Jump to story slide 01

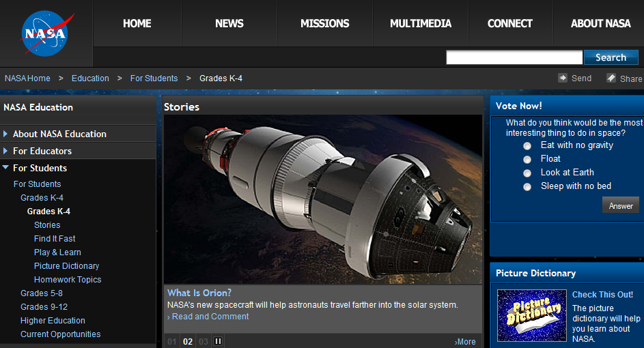pyautogui.click(x=172, y=341)
